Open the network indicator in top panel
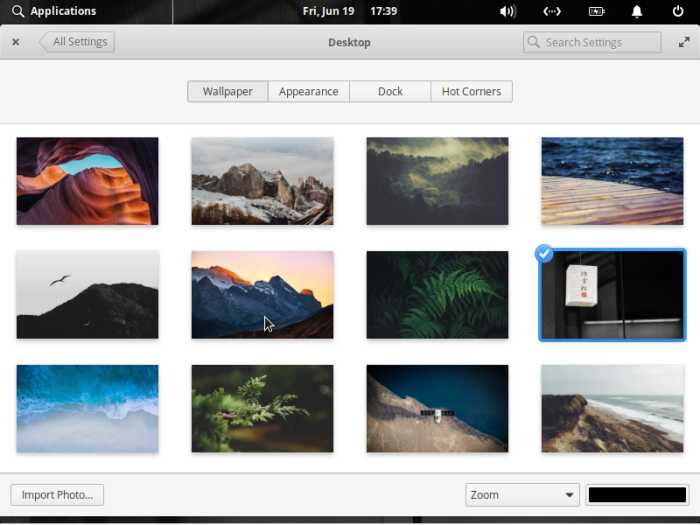This screenshot has width=700, height=525. click(x=552, y=11)
